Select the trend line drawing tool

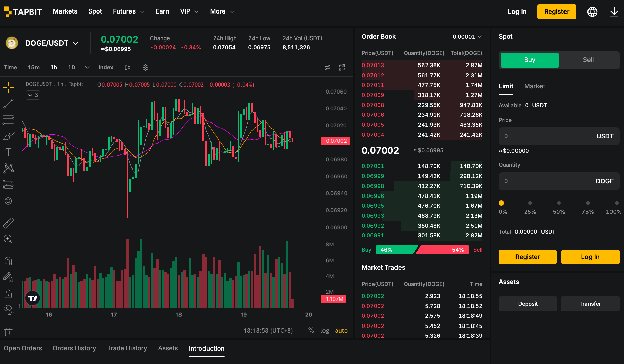tap(8, 104)
